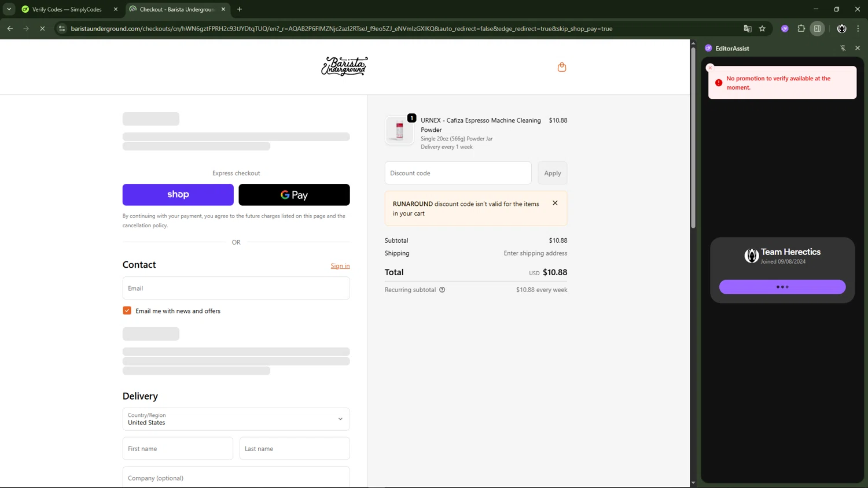868x488 pixels.
Task: Focus the Last name field
Action: 295,449
